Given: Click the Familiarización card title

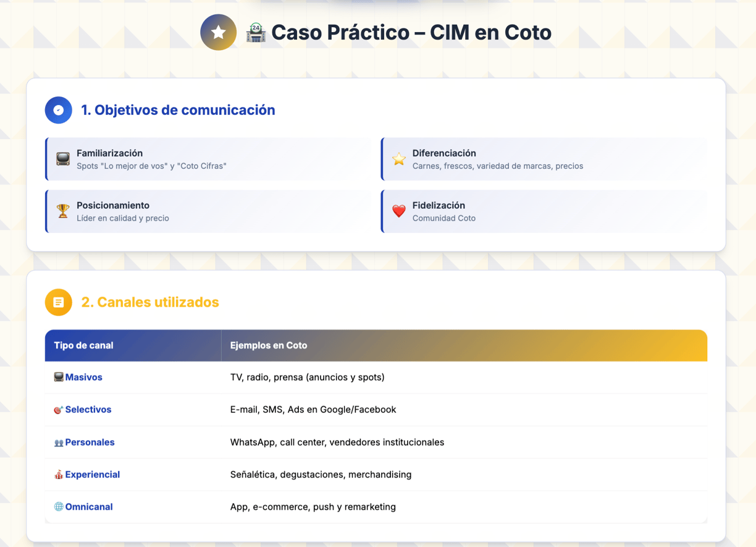Looking at the screenshot, I should tap(109, 153).
